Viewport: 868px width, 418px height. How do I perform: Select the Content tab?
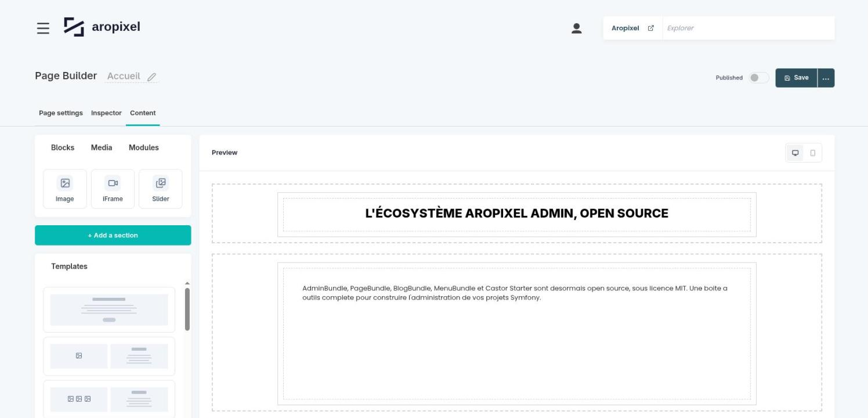point(143,113)
